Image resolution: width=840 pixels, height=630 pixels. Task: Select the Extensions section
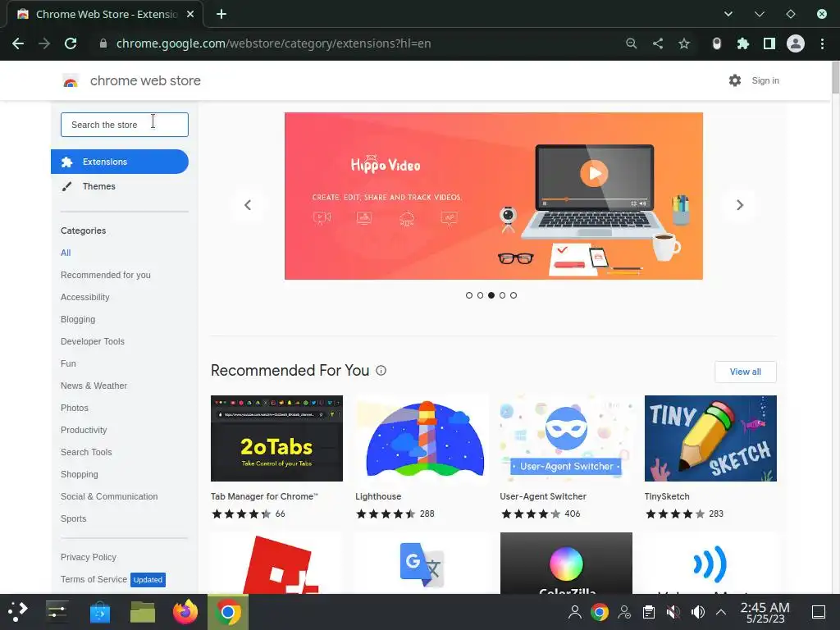(120, 162)
